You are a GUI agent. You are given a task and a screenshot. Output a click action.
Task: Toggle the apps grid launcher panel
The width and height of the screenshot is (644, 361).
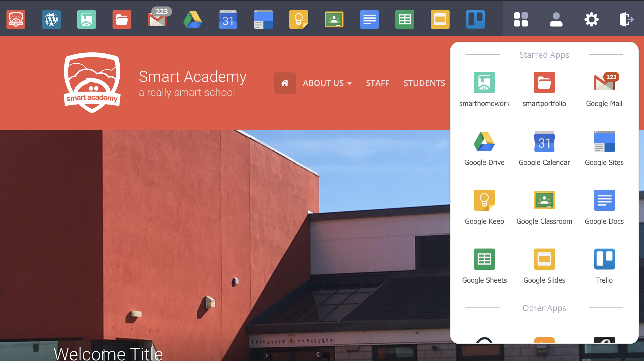[521, 19]
